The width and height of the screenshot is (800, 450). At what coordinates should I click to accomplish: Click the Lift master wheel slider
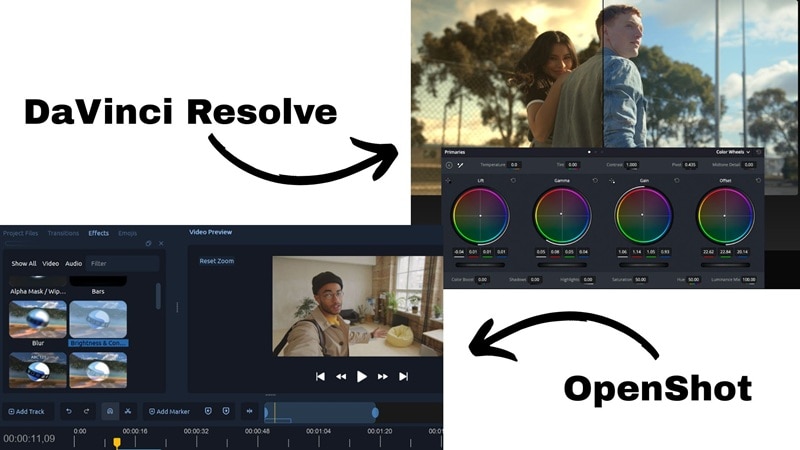point(480,265)
